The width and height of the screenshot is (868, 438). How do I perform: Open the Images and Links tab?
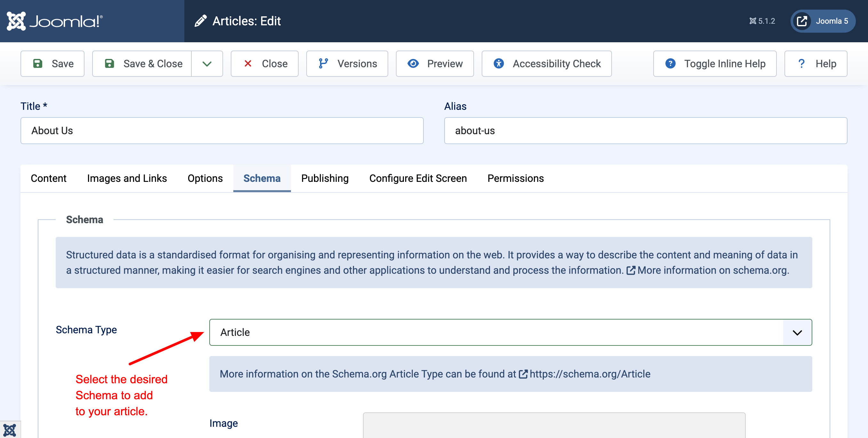click(x=127, y=178)
